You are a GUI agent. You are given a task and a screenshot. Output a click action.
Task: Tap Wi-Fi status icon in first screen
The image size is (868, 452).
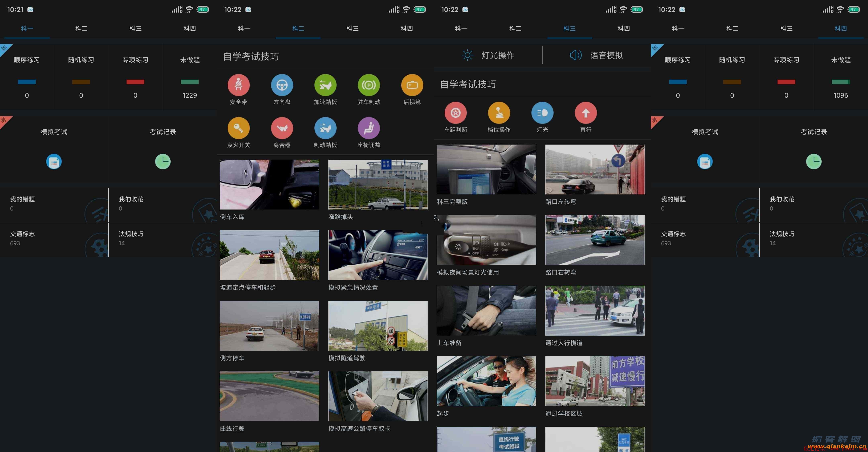189,9
